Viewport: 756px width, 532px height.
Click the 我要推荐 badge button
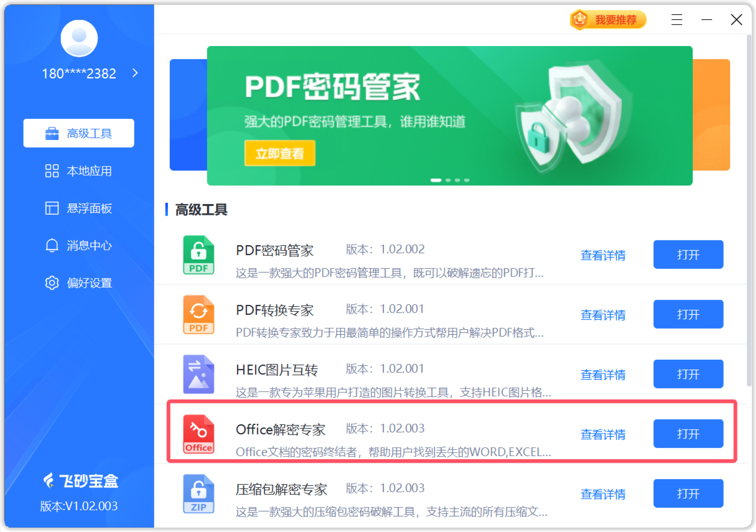(x=608, y=19)
